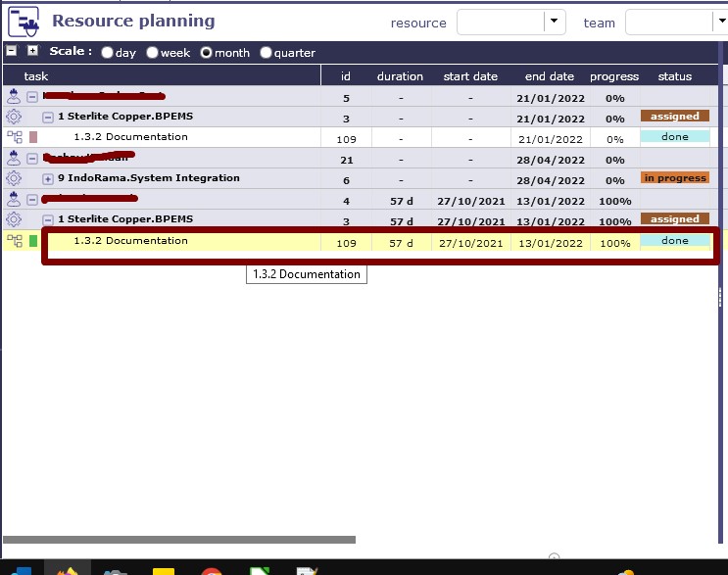Screen dimensions: 728x575
Task: Click the expand all plus icon beside Scale
Action: (x=32, y=52)
